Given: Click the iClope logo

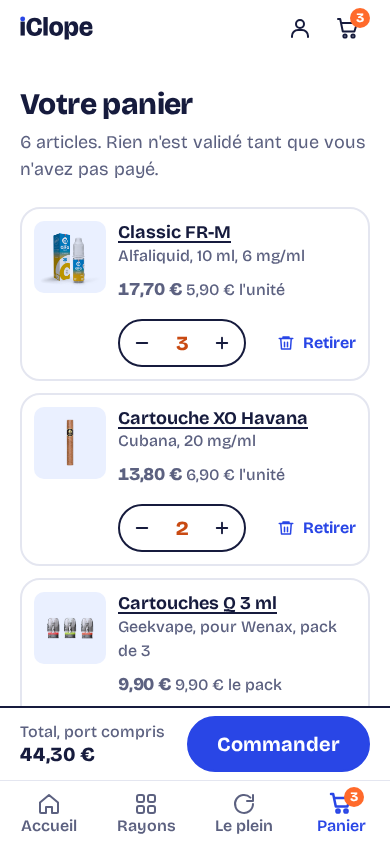Looking at the screenshot, I should coord(56,27).
